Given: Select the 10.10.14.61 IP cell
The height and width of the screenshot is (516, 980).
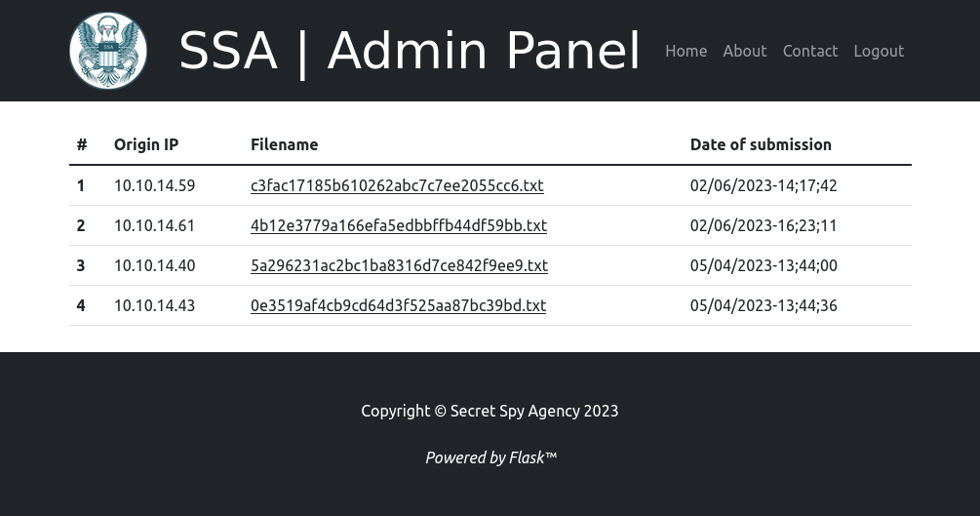Looking at the screenshot, I should [154, 225].
